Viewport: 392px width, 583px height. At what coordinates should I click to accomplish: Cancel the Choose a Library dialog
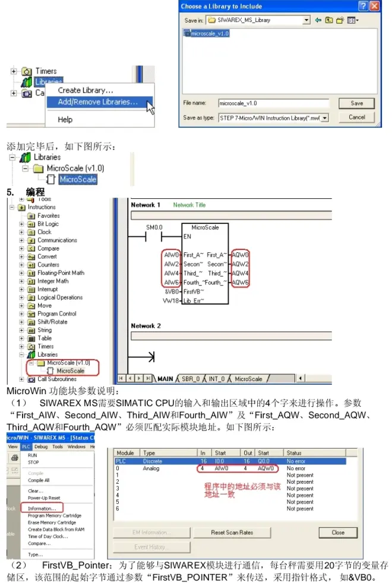pyautogui.click(x=356, y=117)
